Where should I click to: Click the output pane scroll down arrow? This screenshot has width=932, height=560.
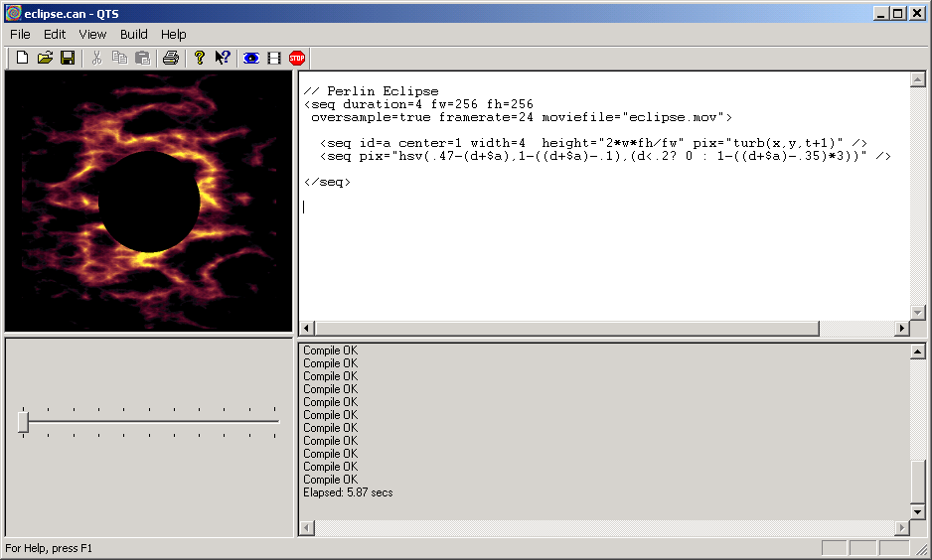coord(918,511)
